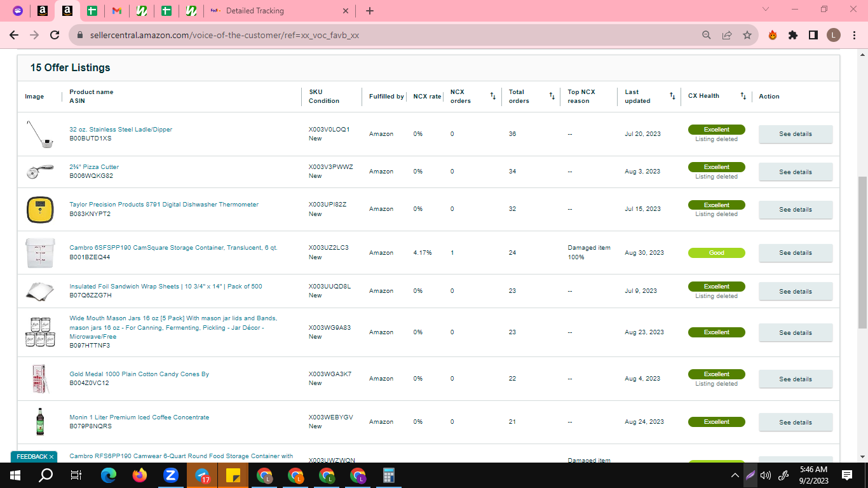Image resolution: width=868 pixels, height=488 pixels.
Task: Open Gold Medal Cotton Candy Cones link
Action: tap(139, 374)
